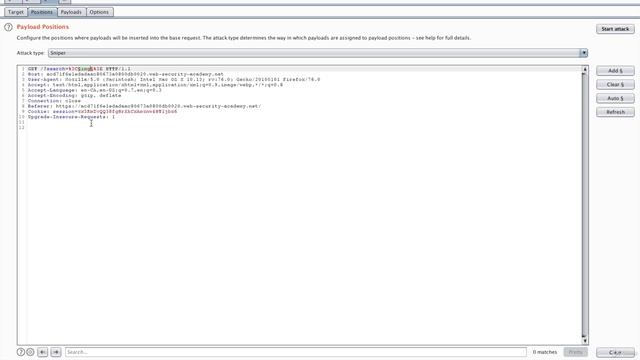Switch to the Target tab

pos(16,12)
